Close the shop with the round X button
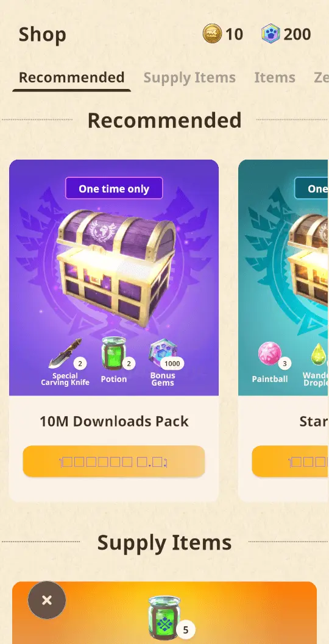 tap(47, 600)
